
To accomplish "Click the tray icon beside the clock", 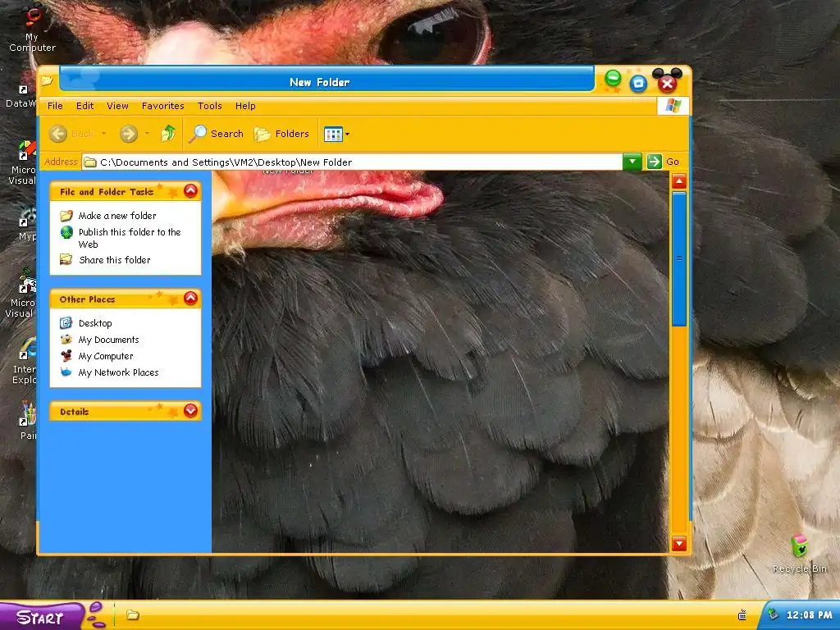I will click(772, 614).
